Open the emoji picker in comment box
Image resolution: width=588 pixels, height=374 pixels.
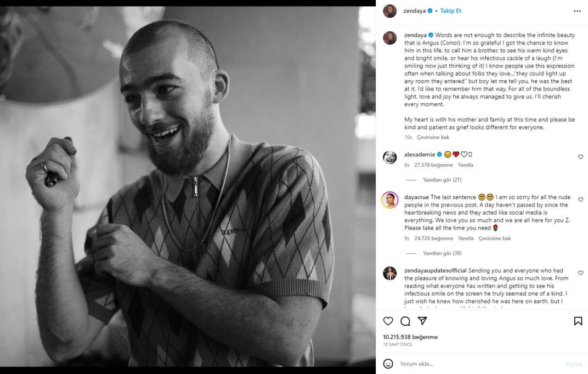(x=388, y=364)
